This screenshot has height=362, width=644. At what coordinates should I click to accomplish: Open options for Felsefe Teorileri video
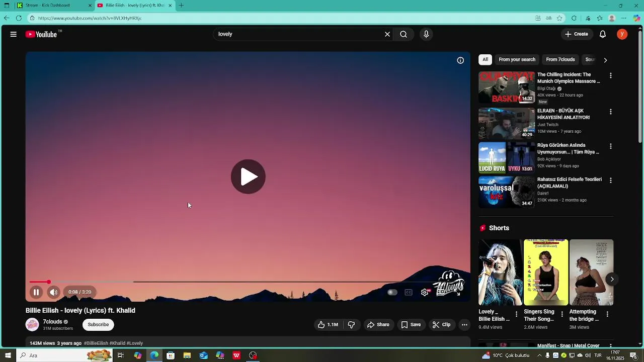click(611, 180)
